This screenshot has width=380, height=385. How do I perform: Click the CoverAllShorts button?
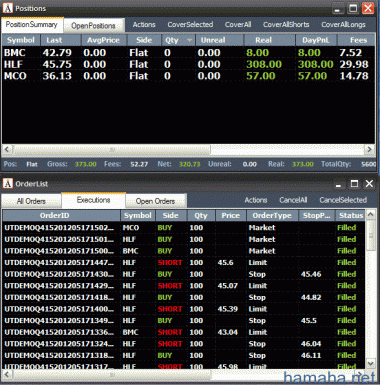pyautogui.click(x=286, y=25)
